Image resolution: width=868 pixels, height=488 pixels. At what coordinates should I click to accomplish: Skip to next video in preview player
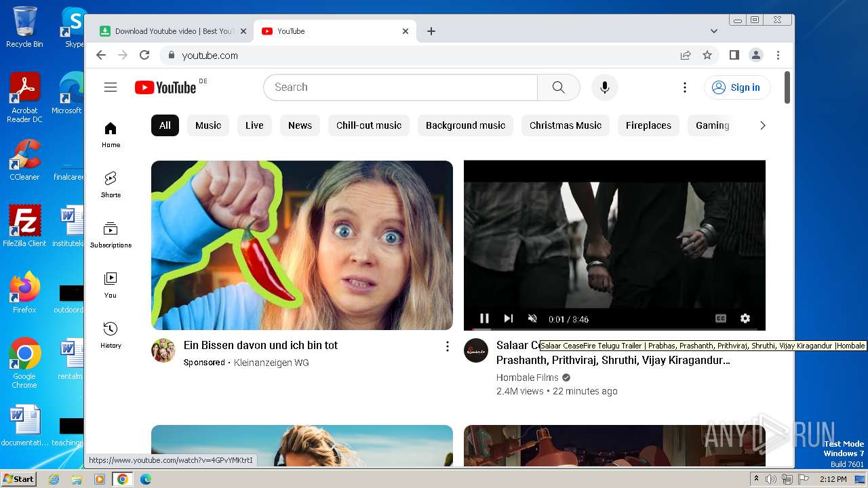coord(508,319)
